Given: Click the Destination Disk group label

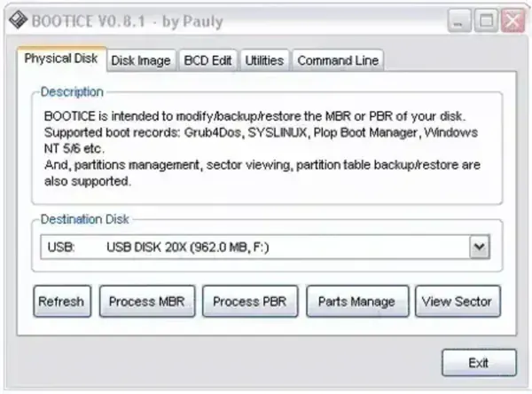Looking at the screenshot, I should 84,218.
